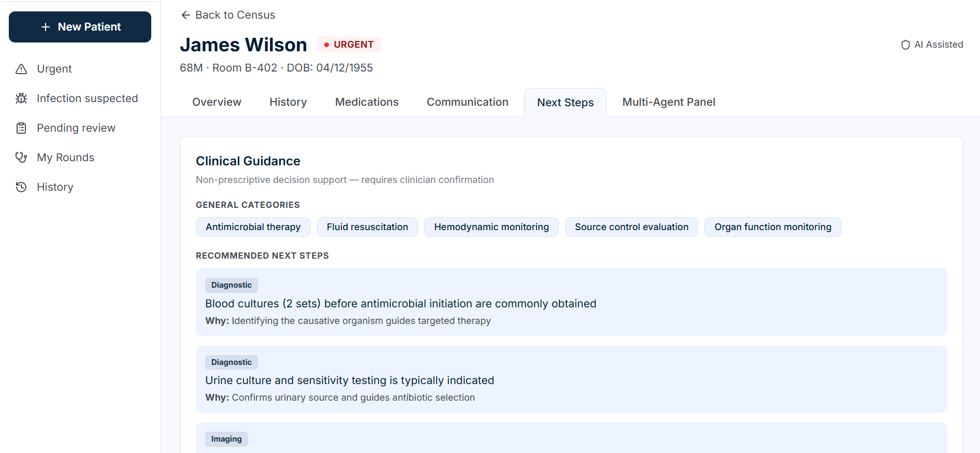Viewport: 980px width, 453px height.
Task: Open the Overview tab
Action: click(x=217, y=102)
